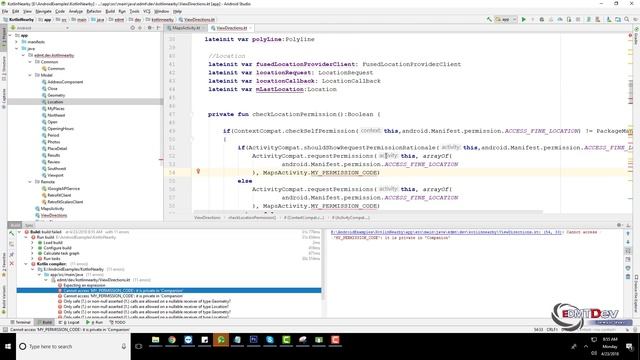The height and width of the screenshot is (360, 640).
Task: Collapse the Model package
Action: (x=30, y=75)
